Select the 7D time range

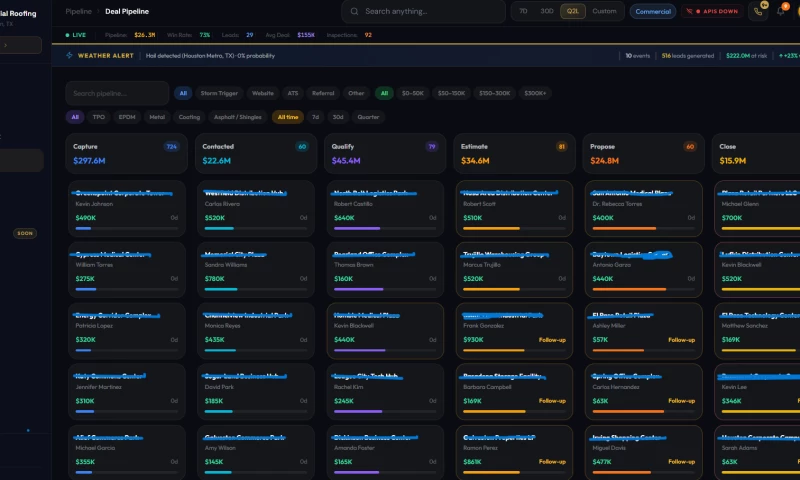click(x=523, y=11)
